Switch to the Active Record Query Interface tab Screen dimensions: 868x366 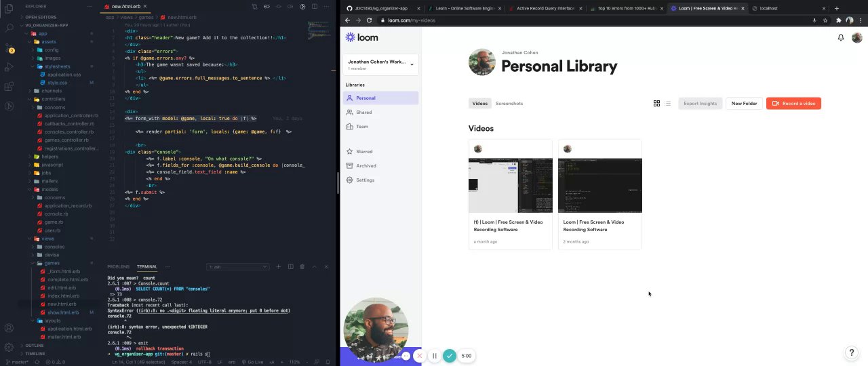coord(545,8)
